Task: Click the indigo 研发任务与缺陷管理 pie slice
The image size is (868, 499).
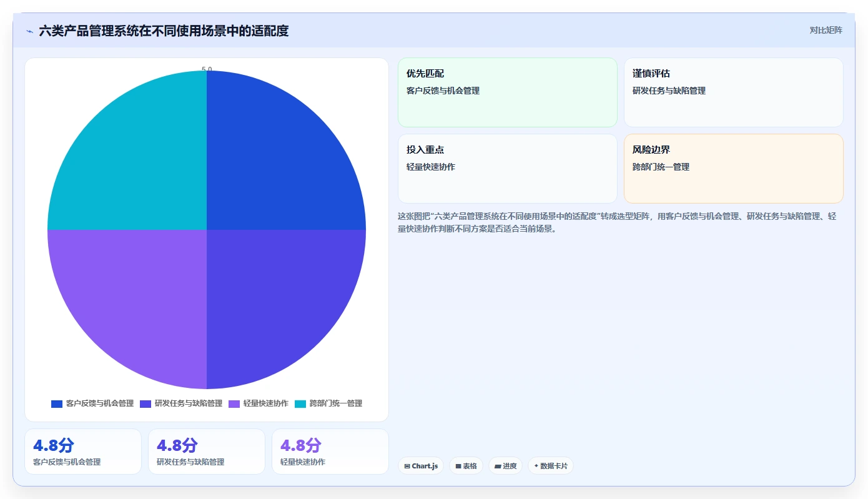Action: [x=286, y=309]
